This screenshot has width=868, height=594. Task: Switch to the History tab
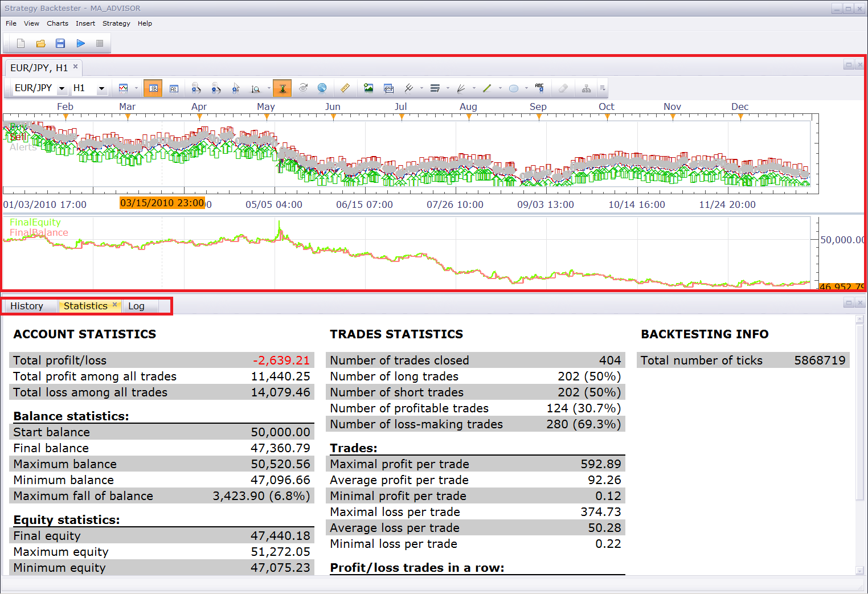tap(27, 306)
